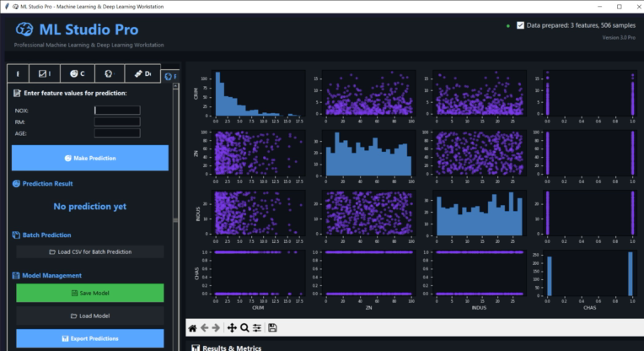Click scatter plot of CHAS (y) against CRIM (x)

(258, 273)
